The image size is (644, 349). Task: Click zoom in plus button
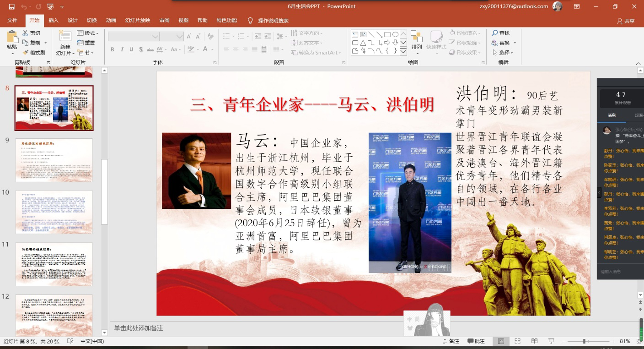point(613,341)
